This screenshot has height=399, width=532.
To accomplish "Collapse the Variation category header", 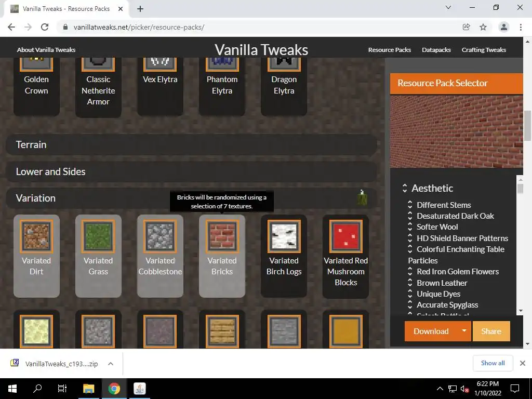I will click(x=191, y=198).
